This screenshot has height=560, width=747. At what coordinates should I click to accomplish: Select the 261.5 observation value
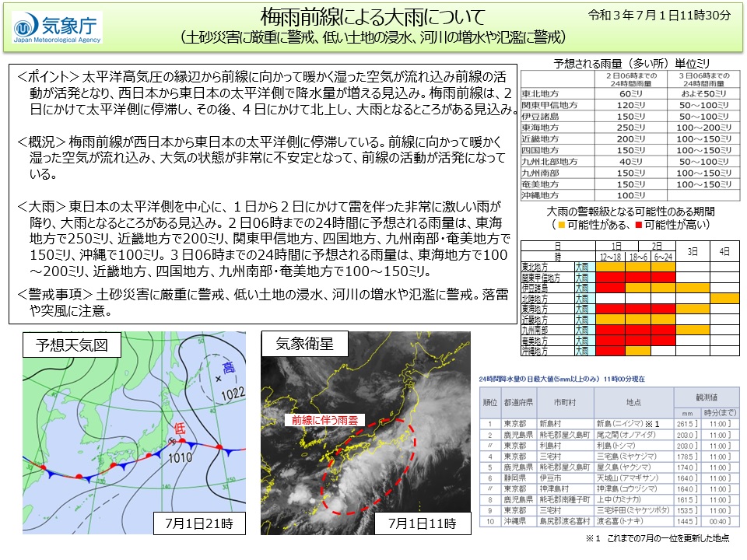(686, 424)
